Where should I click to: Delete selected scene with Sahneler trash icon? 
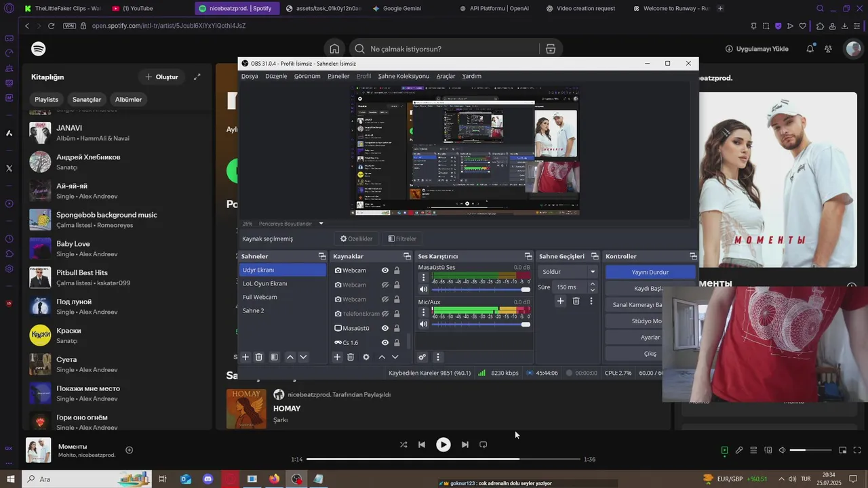tap(258, 357)
